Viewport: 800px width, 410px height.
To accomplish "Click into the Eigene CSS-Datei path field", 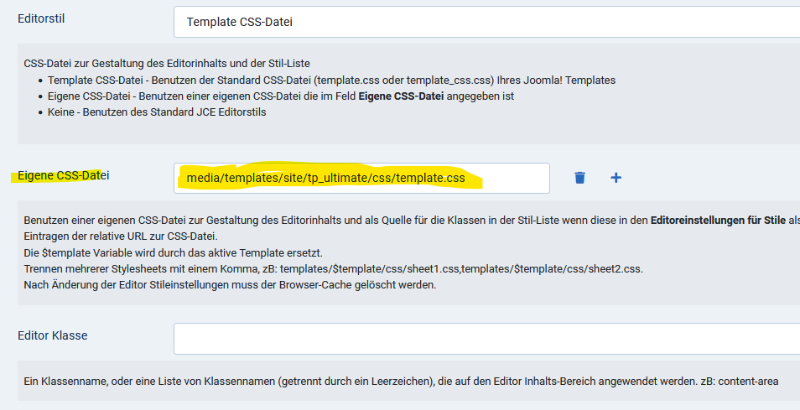I will tap(361, 178).
